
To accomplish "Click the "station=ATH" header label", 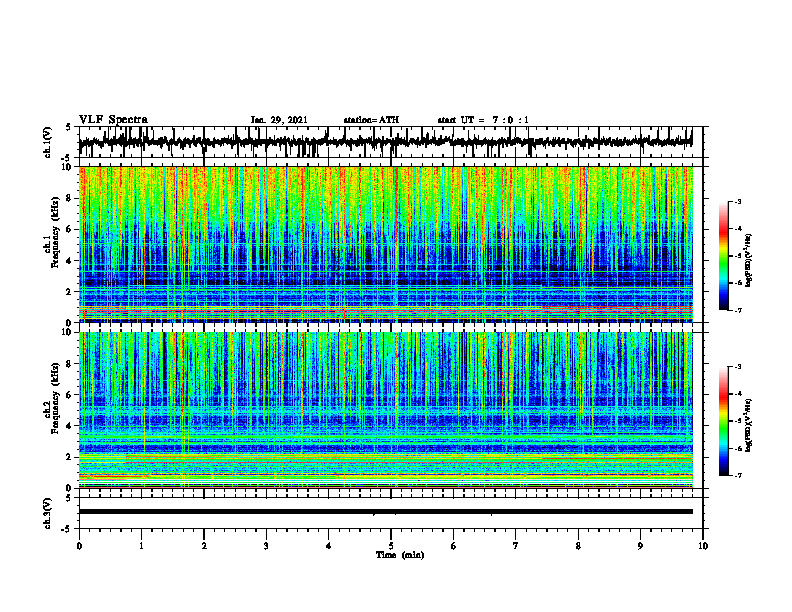I will tap(371, 120).
